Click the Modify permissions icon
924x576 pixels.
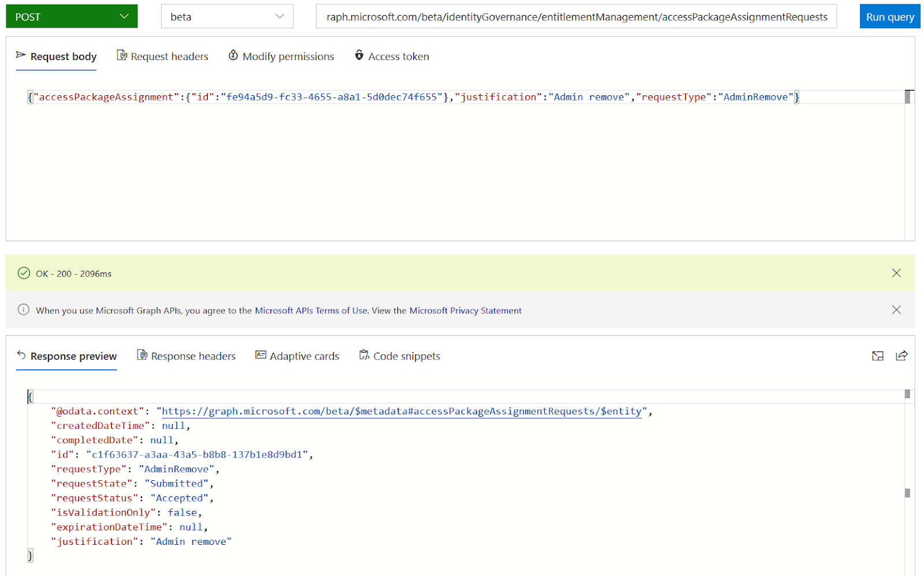coord(233,55)
